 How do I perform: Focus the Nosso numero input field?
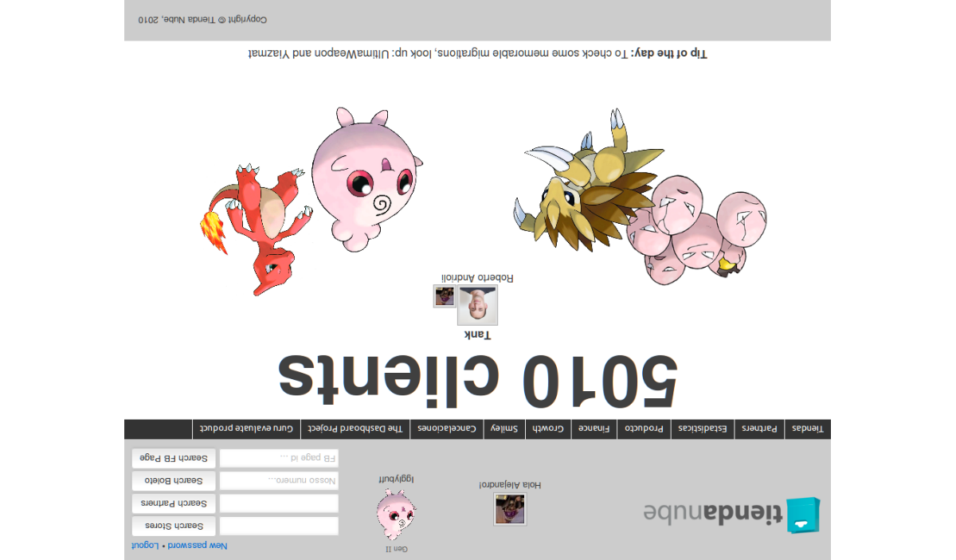coord(279,481)
